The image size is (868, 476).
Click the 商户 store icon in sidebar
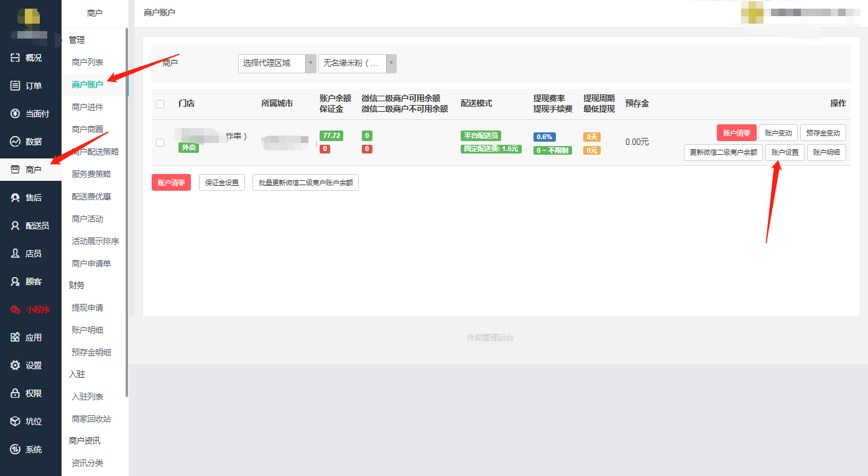click(x=16, y=170)
